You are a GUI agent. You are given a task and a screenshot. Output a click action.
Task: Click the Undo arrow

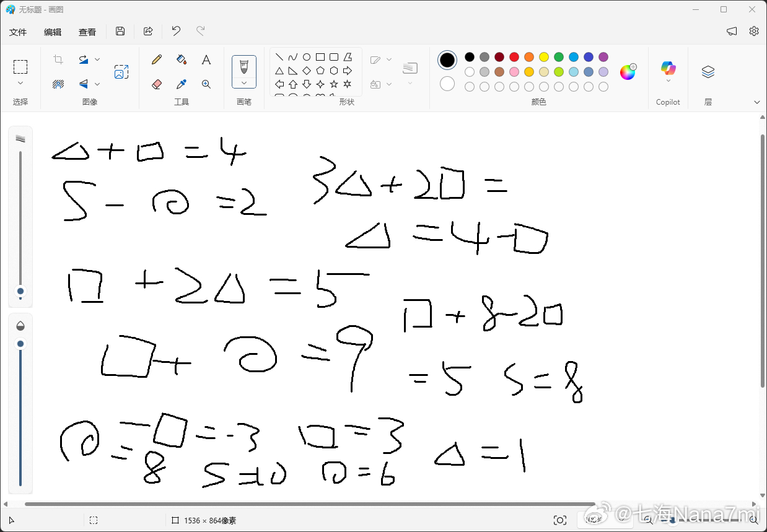point(176,31)
